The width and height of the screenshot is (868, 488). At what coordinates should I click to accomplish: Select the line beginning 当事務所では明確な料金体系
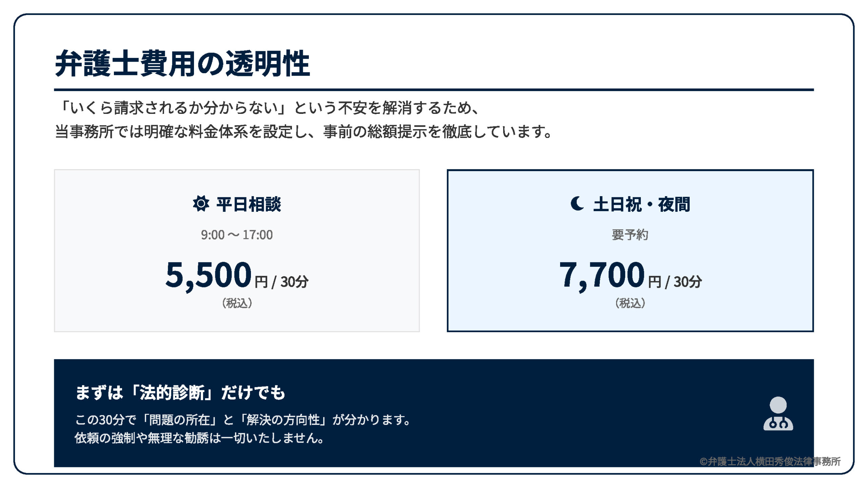pos(303,131)
